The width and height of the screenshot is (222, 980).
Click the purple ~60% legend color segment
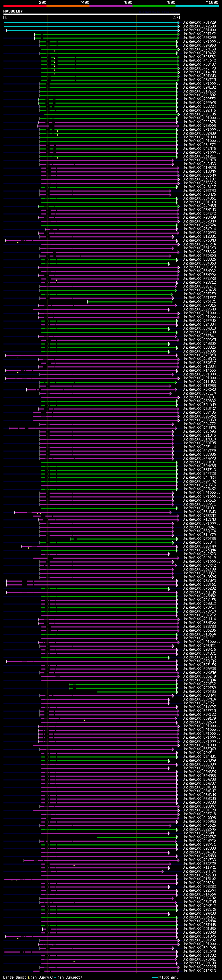[111, 6]
